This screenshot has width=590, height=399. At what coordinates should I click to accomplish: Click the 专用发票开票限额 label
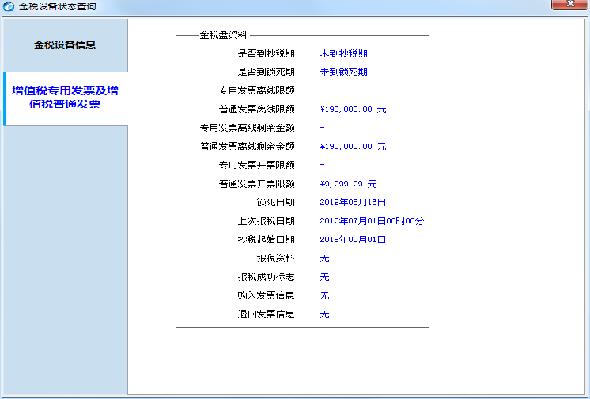(x=257, y=165)
